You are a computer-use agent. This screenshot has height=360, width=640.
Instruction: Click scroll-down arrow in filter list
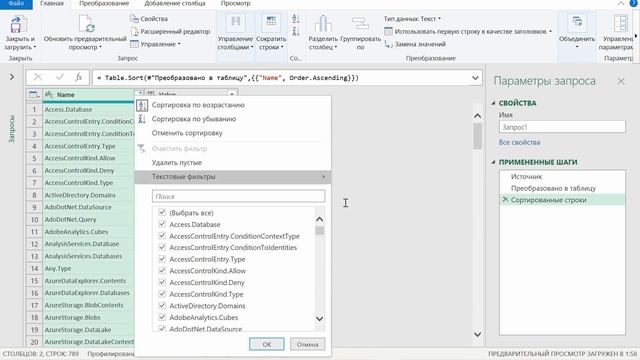tap(320, 318)
